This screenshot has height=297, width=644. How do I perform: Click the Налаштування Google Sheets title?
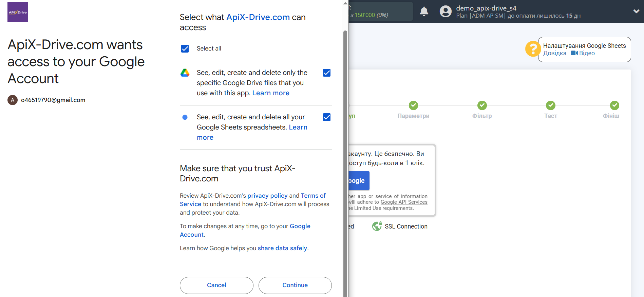click(584, 46)
